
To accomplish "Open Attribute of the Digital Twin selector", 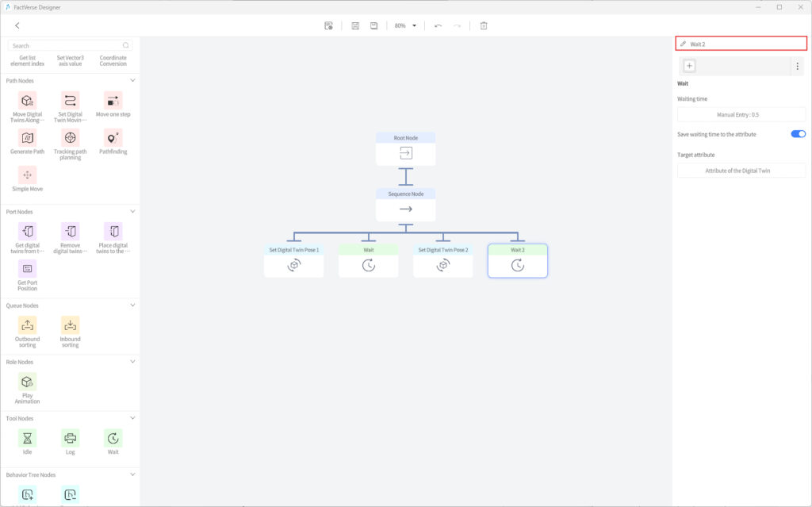I will 741,171.
